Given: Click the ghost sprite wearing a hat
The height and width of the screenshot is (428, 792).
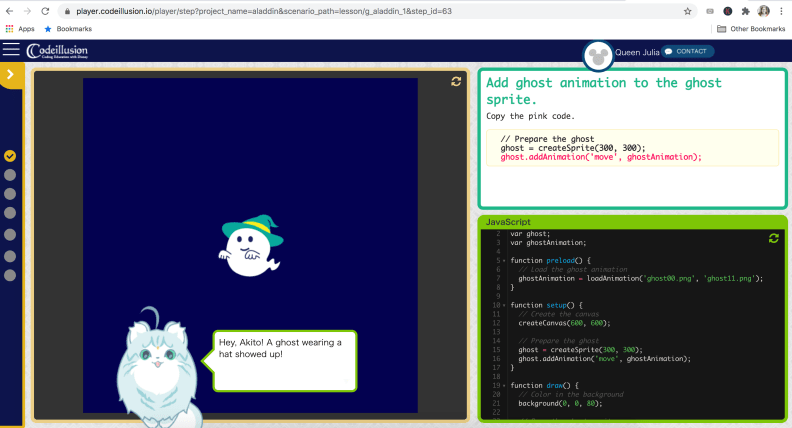Looking at the screenshot, I should (x=251, y=246).
